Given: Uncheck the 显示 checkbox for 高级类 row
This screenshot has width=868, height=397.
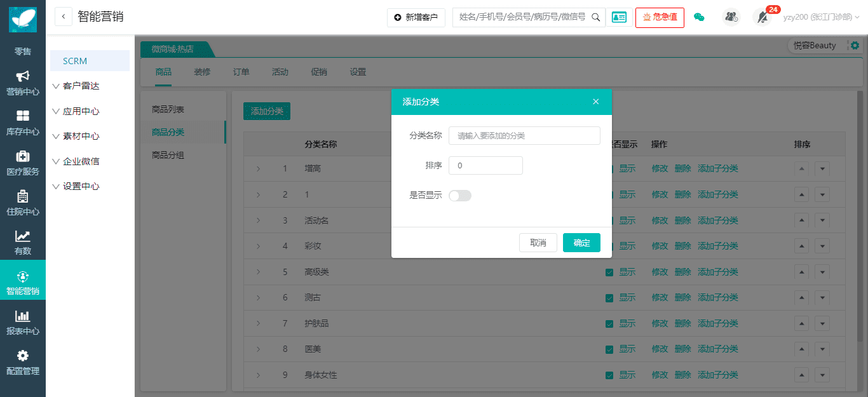Looking at the screenshot, I should click(609, 273).
